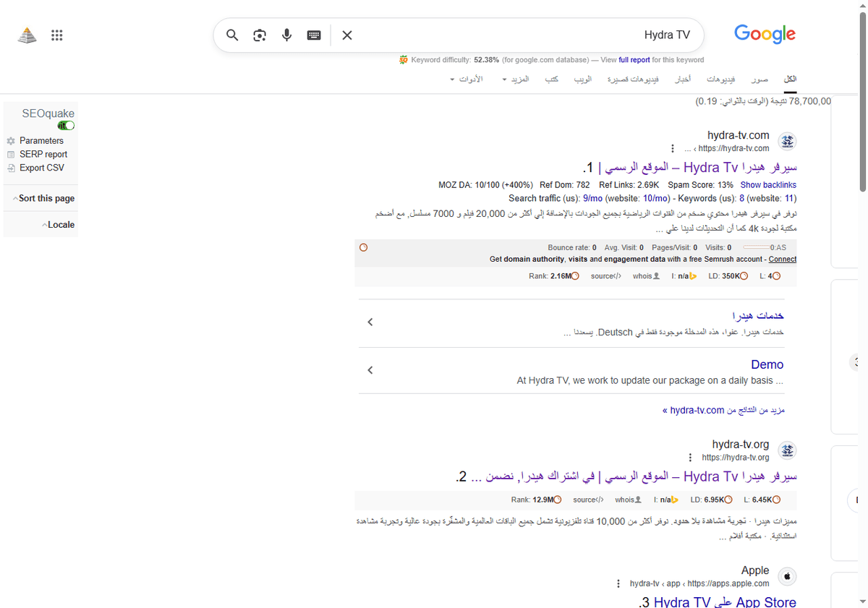This screenshot has width=868, height=608.
Task: Select the SEOquake pyramid icon
Action: (x=27, y=34)
